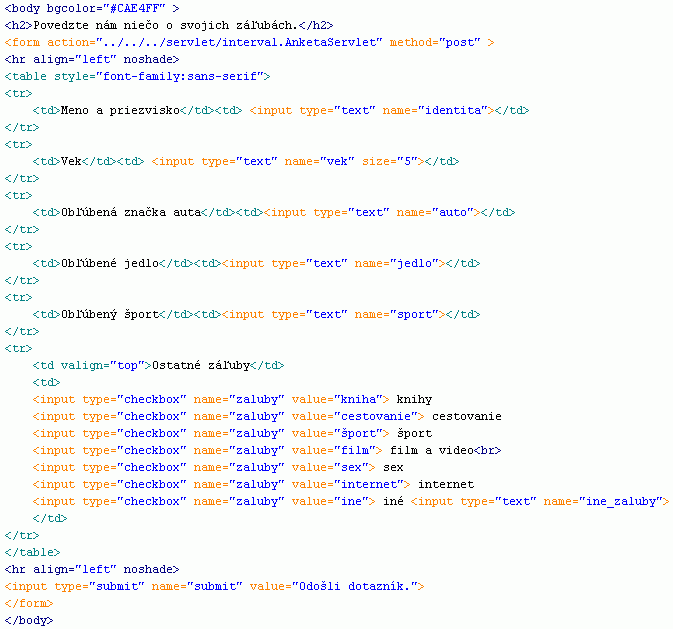673x629 pixels.
Task: Click the checkbox line with value="šport"
Action: (x=232, y=433)
